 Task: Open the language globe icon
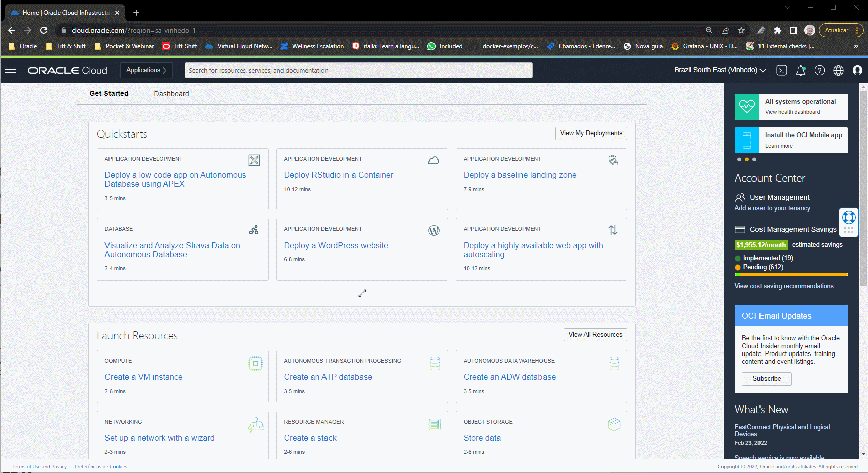click(x=838, y=70)
